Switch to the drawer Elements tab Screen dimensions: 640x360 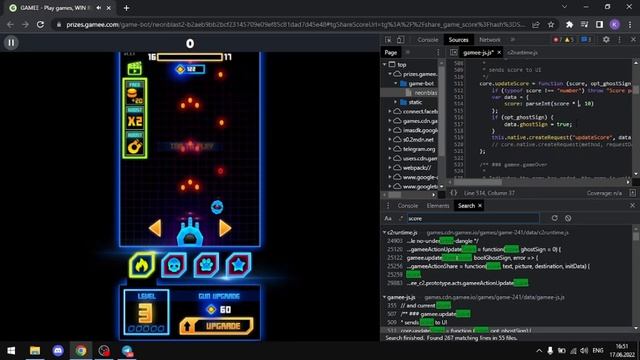(438, 206)
